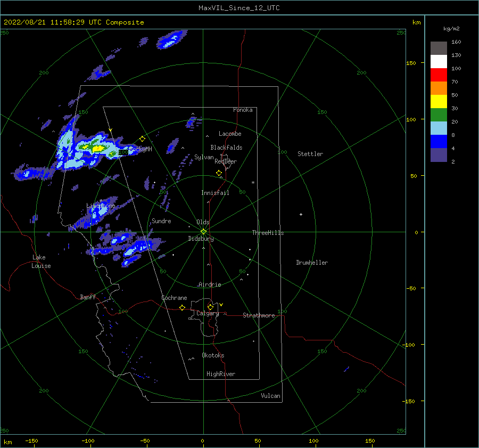479x448 pixels.
Task: Click the Vulcan town label
Action: point(270,396)
